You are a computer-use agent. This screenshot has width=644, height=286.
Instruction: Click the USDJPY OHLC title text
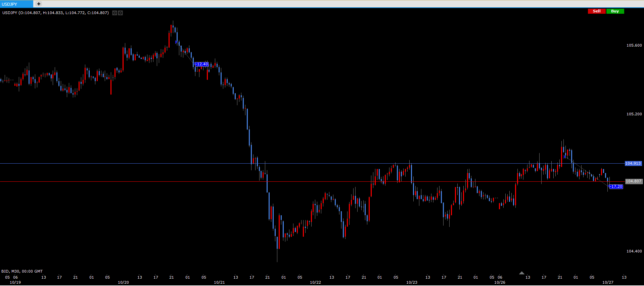pyautogui.click(x=55, y=13)
